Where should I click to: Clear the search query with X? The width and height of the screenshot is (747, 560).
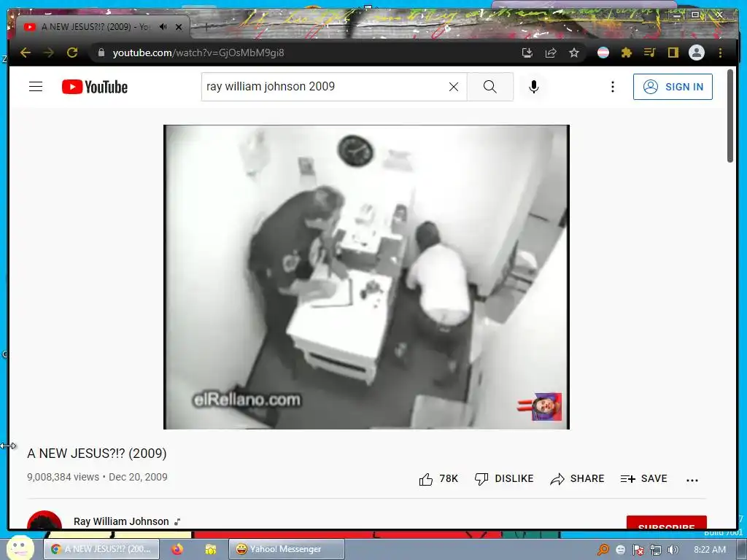tap(454, 87)
